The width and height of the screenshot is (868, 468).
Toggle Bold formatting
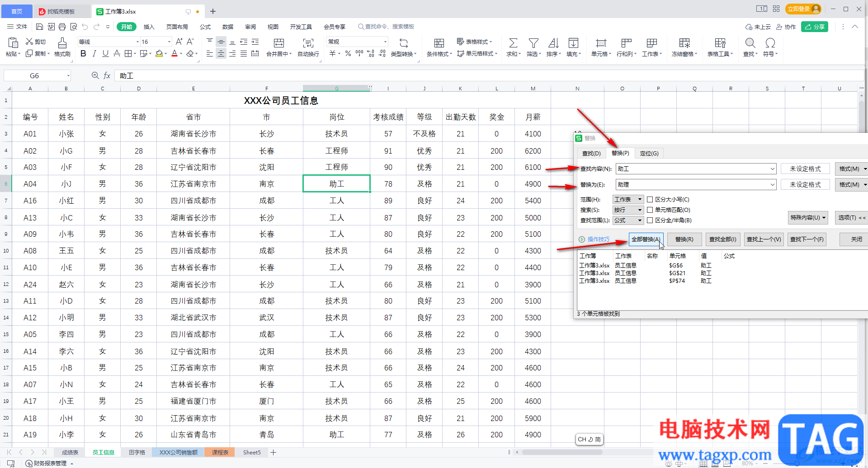(83, 54)
